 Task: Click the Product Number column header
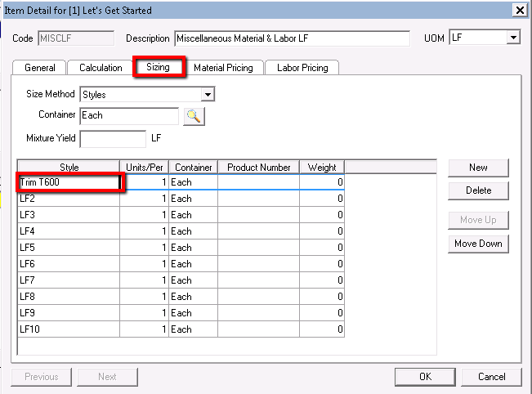[x=258, y=168]
